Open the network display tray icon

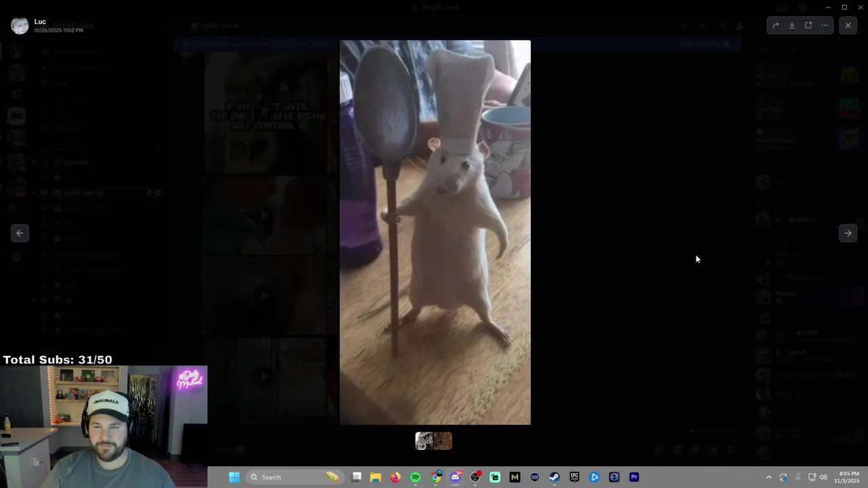[812, 477]
